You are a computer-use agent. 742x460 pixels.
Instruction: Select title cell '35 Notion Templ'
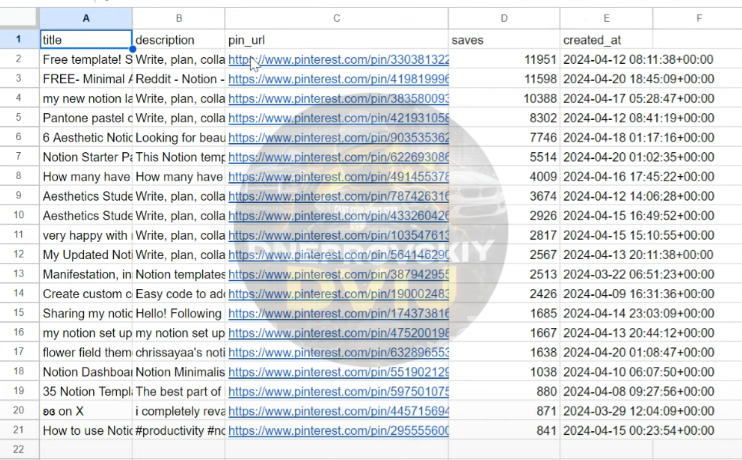point(86,391)
